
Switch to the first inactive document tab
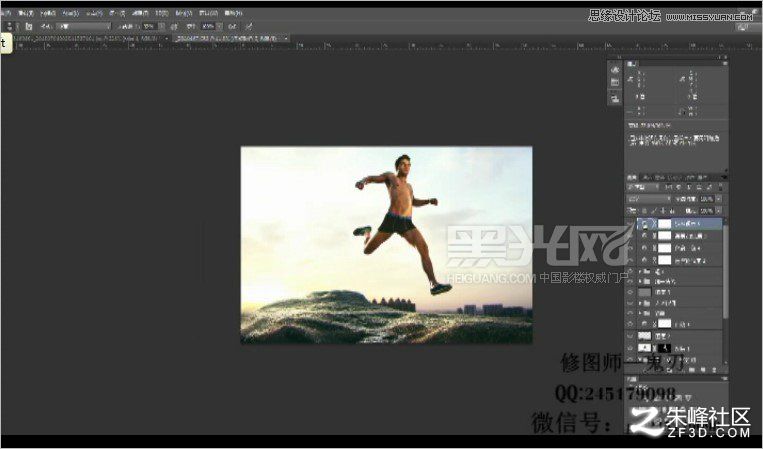pyautogui.click(x=90, y=38)
